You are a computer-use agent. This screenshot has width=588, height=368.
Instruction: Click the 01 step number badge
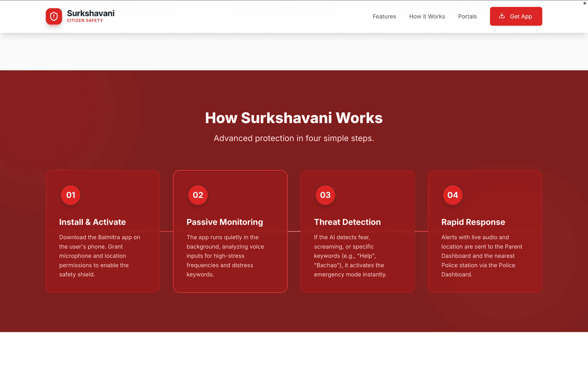(x=71, y=195)
